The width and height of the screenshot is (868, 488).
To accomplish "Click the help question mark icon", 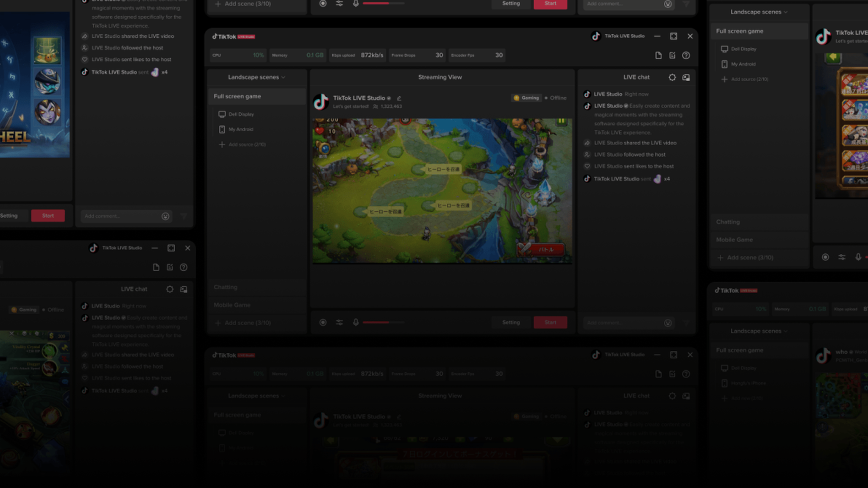I will coord(686,55).
